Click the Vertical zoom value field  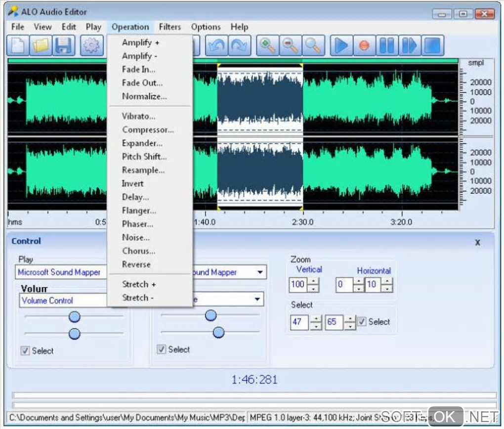click(298, 284)
